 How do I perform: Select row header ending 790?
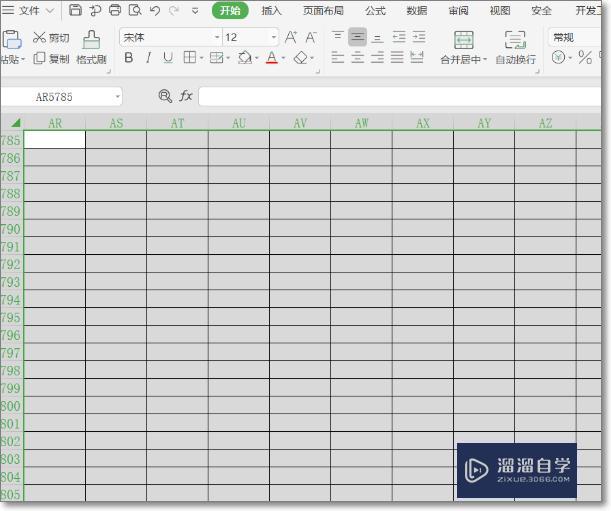tap(12, 229)
